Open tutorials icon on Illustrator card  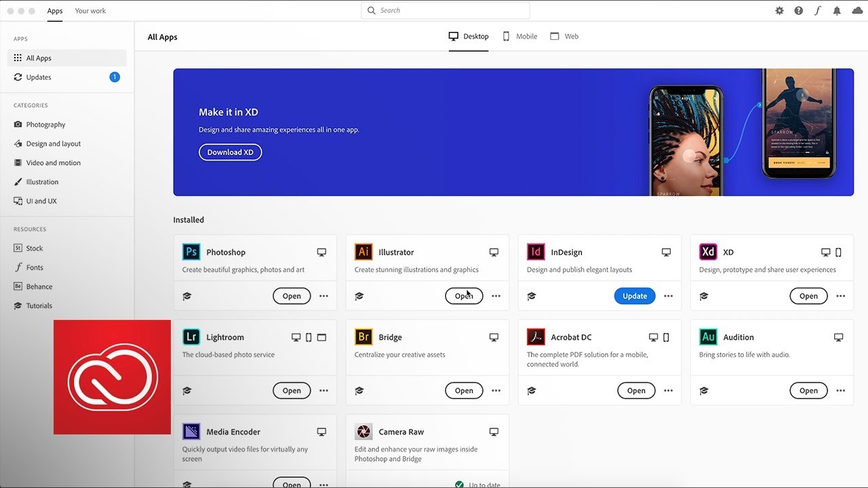tap(359, 296)
